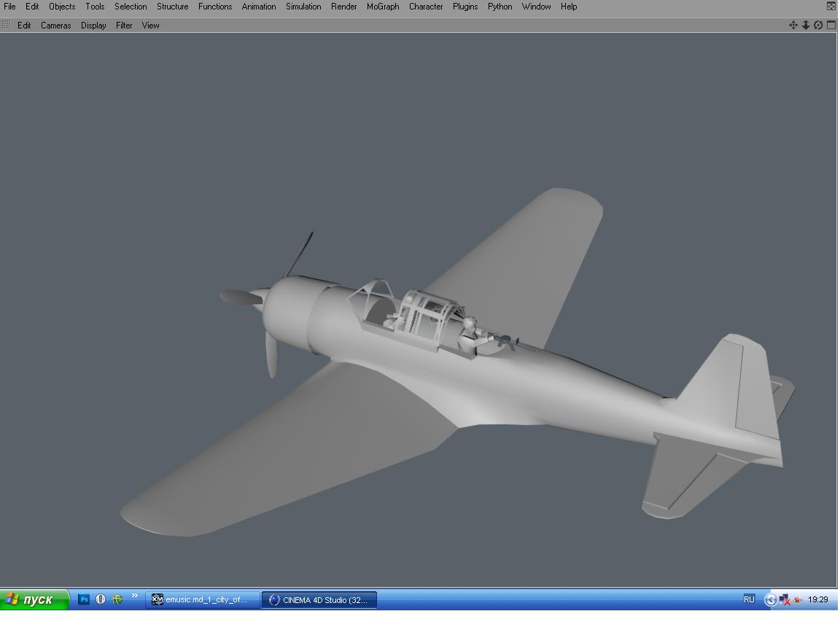The width and height of the screenshot is (840, 630).
Task: Click the viewport zoom camera icon
Action: click(x=806, y=25)
